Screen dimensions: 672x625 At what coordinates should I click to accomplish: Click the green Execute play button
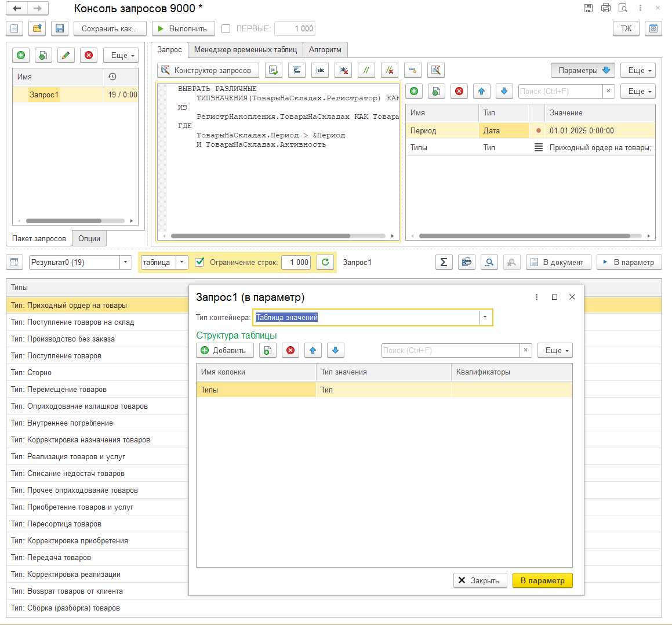(183, 28)
